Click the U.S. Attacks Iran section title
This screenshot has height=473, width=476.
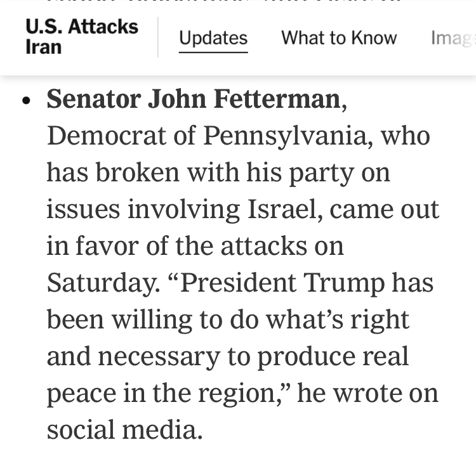tap(81, 37)
